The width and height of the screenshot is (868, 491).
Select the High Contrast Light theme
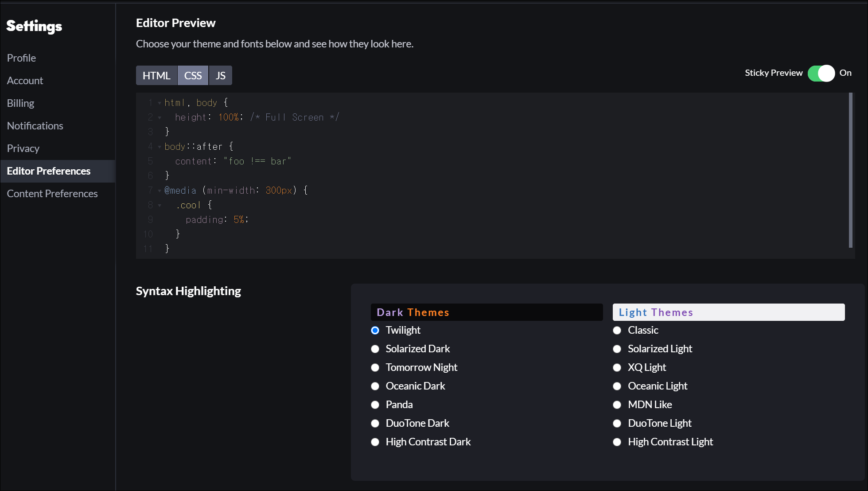click(617, 442)
